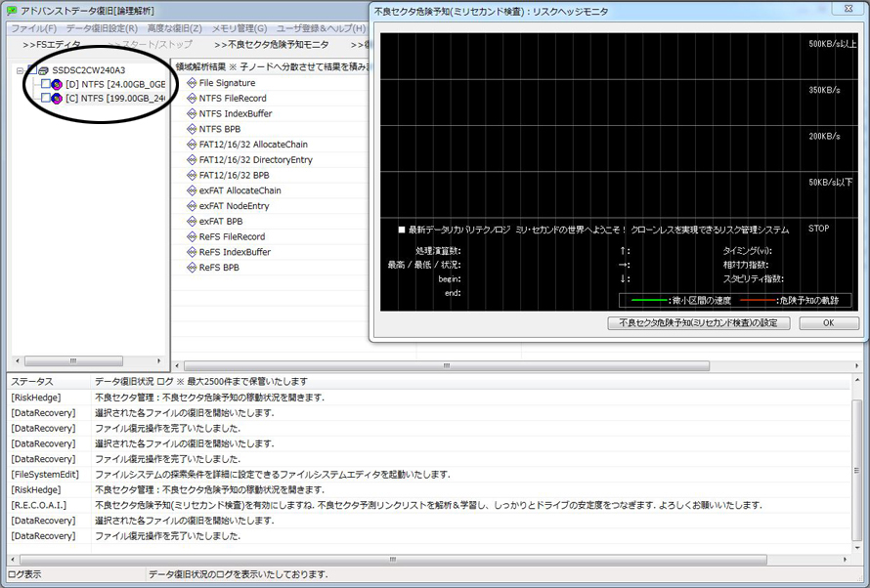870x588 pixels.
Task: Click the [C] NTFS [199.00GB partition label
Action: [114, 98]
